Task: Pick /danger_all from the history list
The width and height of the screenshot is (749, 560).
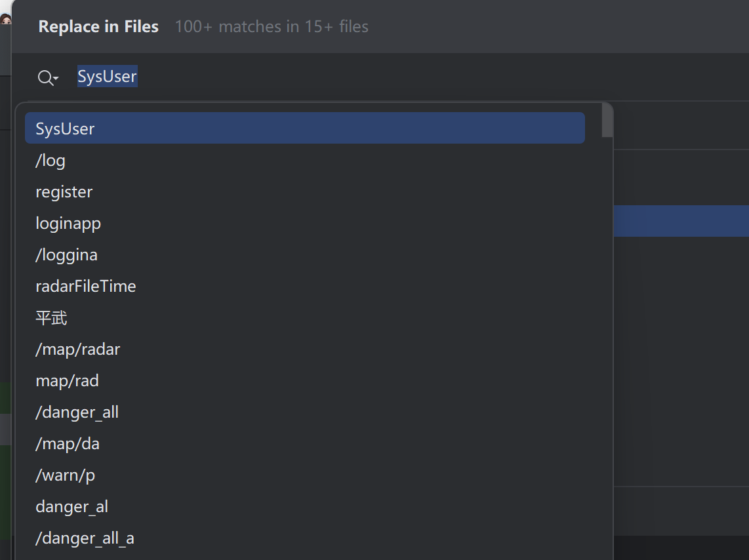Action: click(x=305, y=412)
